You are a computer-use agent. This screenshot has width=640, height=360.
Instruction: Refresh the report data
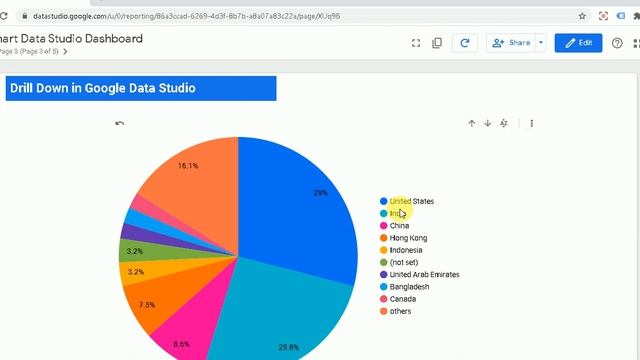coord(464,43)
